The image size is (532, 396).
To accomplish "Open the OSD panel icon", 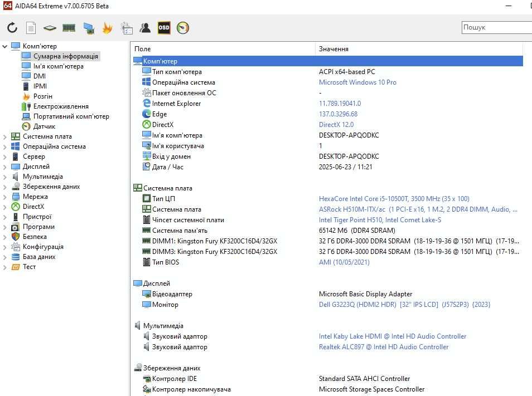I will [x=164, y=28].
